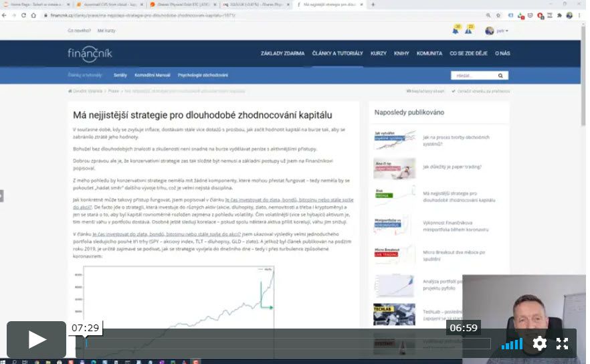Open the warning alerts icon with badge

pyautogui.click(x=468, y=31)
